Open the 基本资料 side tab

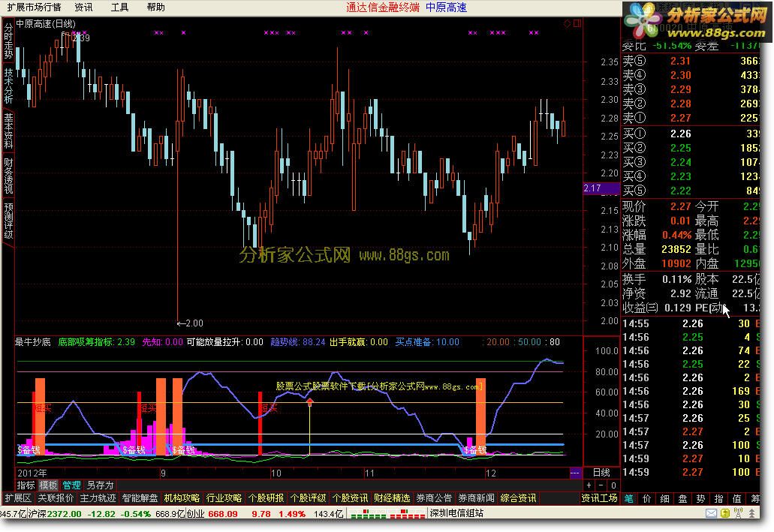click(x=8, y=131)
